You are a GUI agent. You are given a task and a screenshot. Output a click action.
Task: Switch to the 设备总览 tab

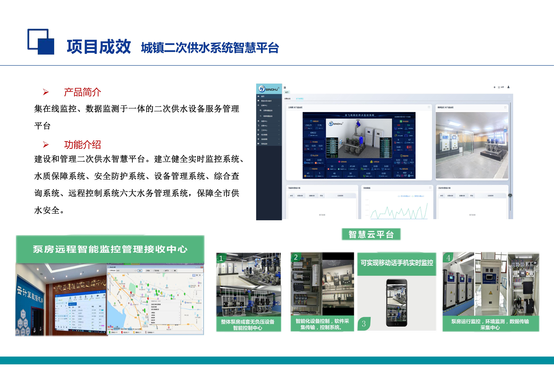(x=287, y=99)
